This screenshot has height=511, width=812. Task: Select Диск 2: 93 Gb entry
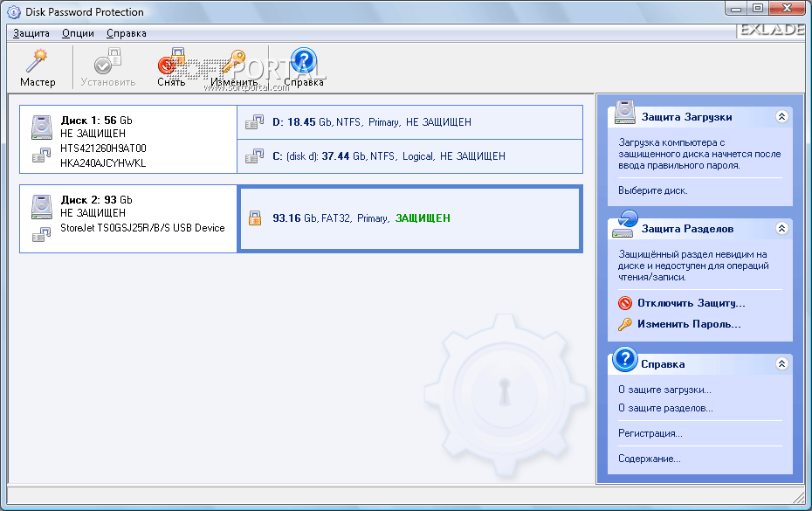(x=127, y=218)
